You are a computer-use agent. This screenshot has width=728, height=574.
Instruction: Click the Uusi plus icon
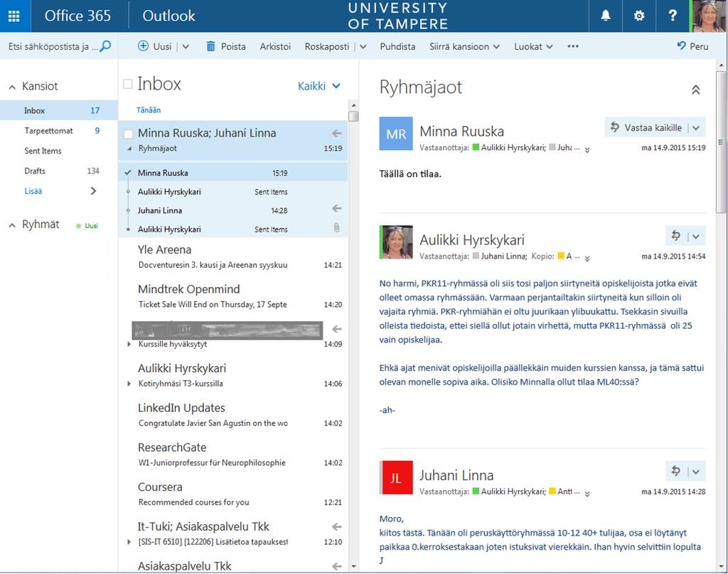143,46
